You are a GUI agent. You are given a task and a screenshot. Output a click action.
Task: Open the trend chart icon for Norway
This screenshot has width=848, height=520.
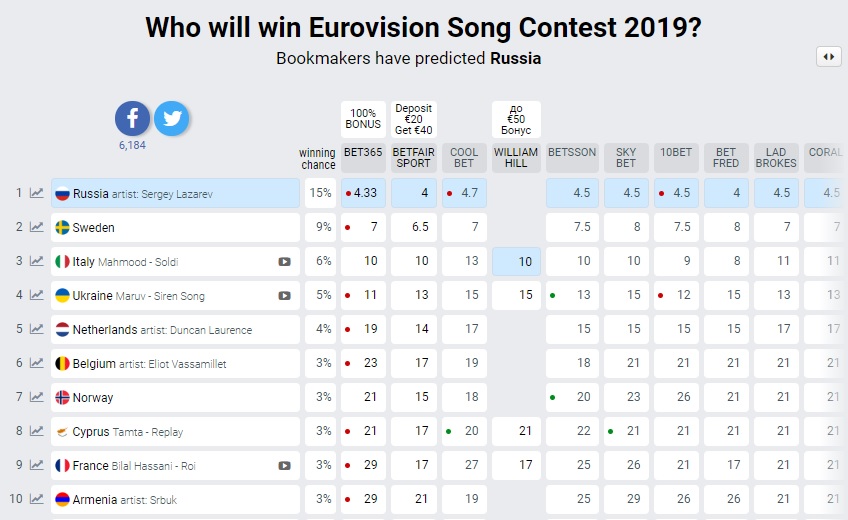pos(36,397)
